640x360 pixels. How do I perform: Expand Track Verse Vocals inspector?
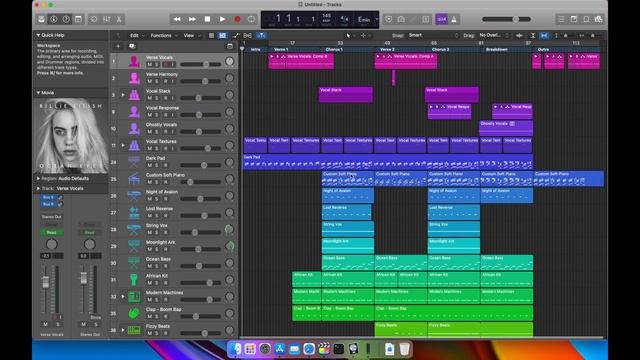pos(38,189)
